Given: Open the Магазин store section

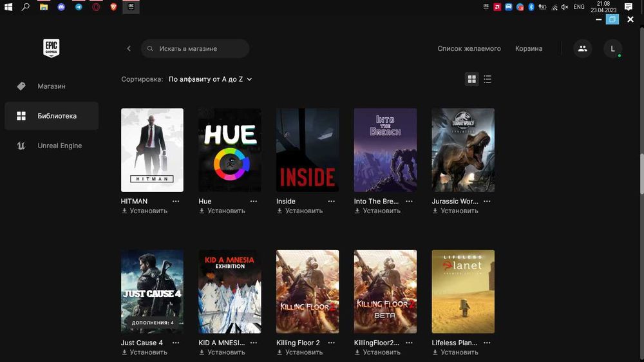Looking at the screenshot, I should pyautogui.click(x=52, y=86).
